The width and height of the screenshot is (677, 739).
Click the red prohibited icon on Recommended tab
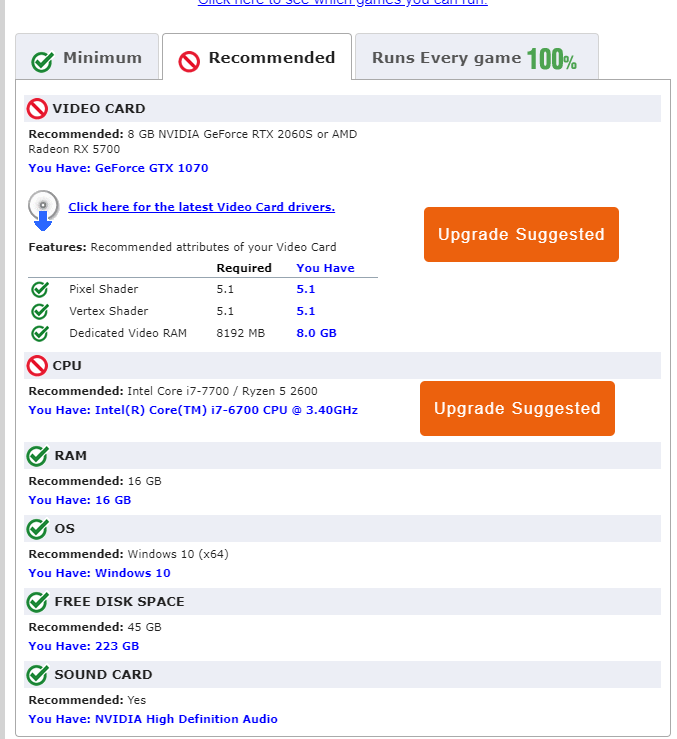189,61
